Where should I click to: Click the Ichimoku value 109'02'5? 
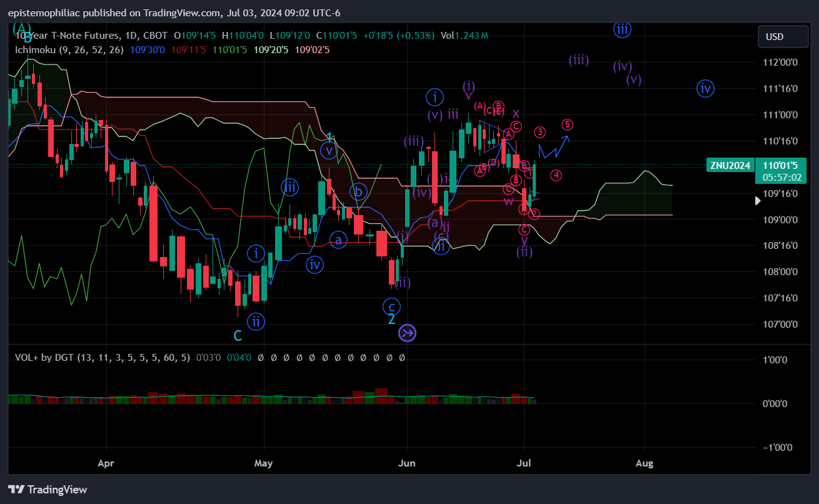[x=313, y=49]
